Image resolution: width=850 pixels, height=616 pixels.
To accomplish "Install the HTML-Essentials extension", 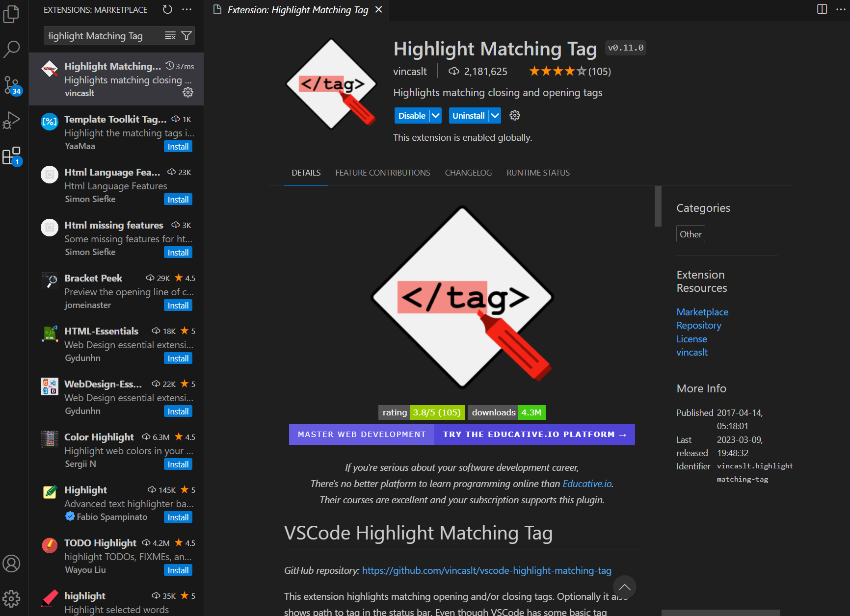I will [178, 359].
